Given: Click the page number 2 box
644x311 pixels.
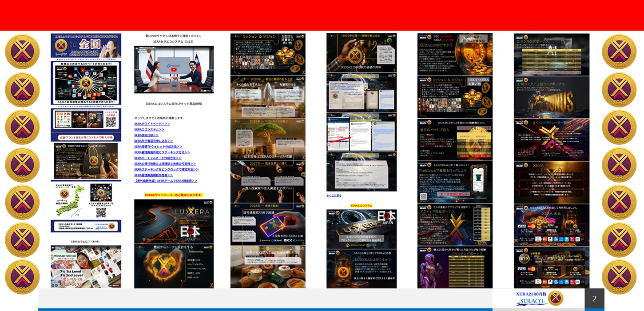Looking at the screenshot, I should click(594, 299).
